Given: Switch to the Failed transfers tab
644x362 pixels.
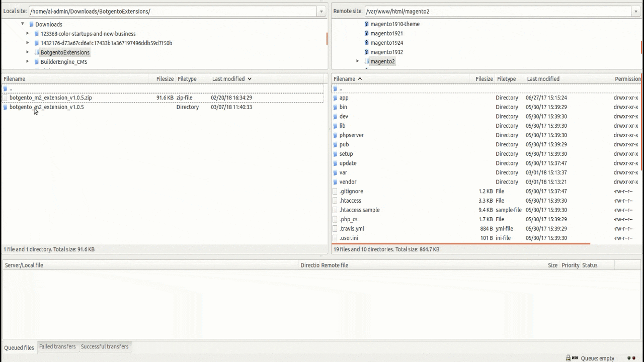Looking at the screenshot, I should [x=57, y=347].
